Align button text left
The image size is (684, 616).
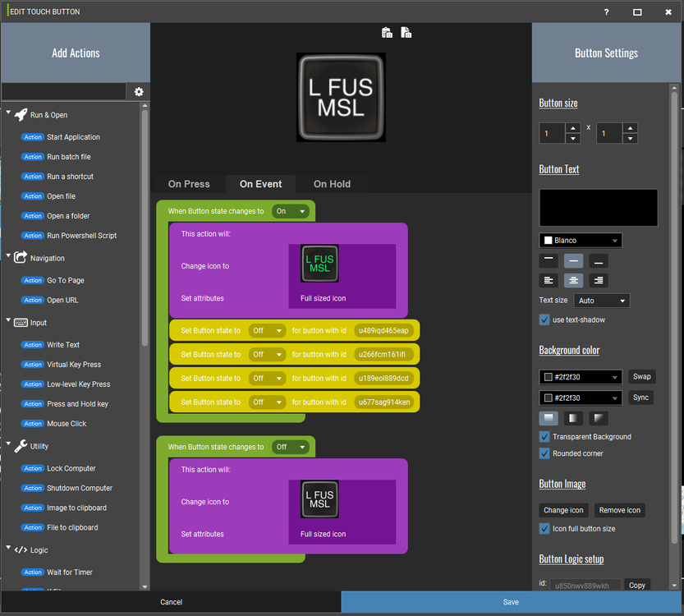549,281
